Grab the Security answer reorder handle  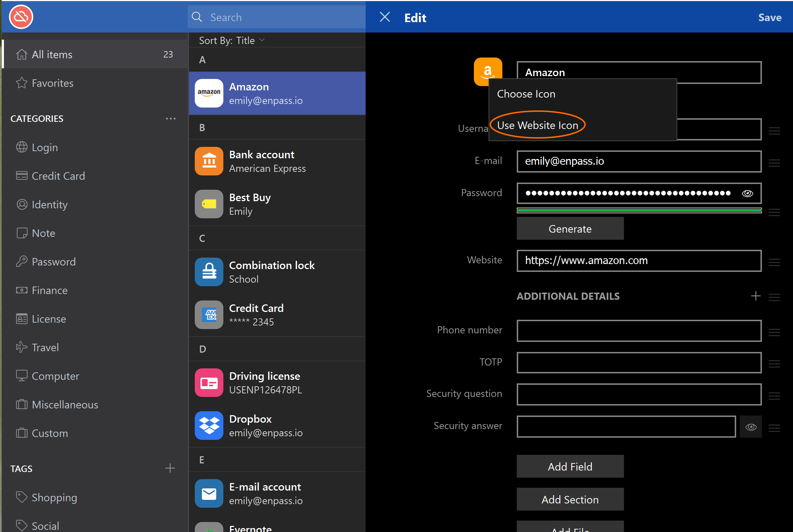click(774, 428)
